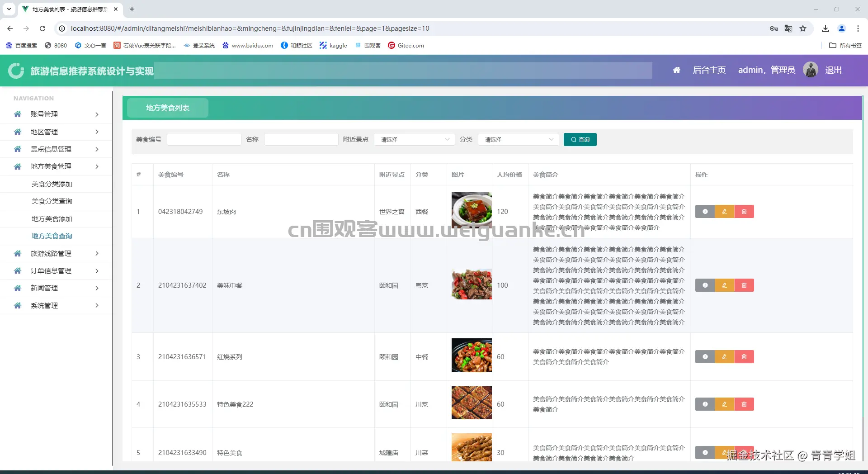Open a new browser tab
This screenshot has width=868, height=474.
[132, 9]
